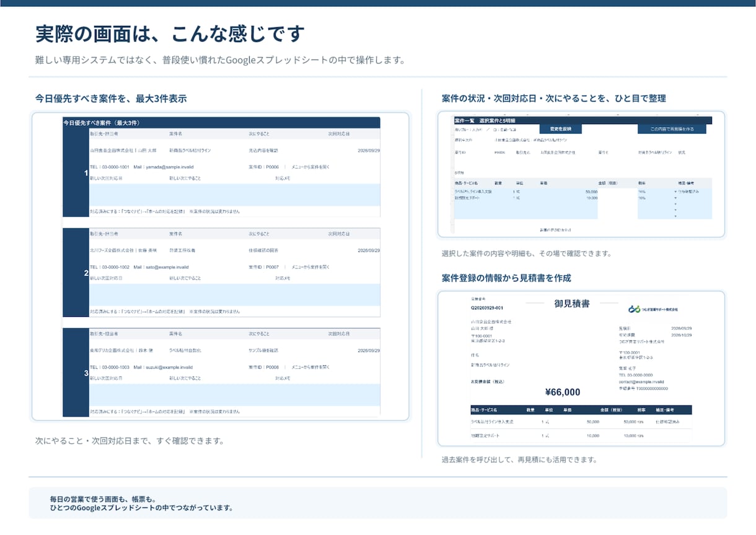Click 仕様確認の回答 next action in case 2
The image size is (756, 535).
[x=263, y=250]
